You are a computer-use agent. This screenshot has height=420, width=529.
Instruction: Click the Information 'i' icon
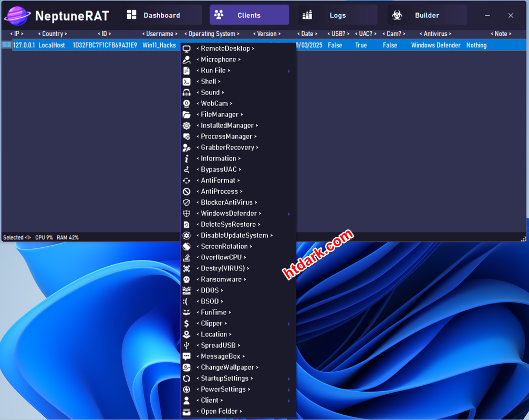coord(186,159)
